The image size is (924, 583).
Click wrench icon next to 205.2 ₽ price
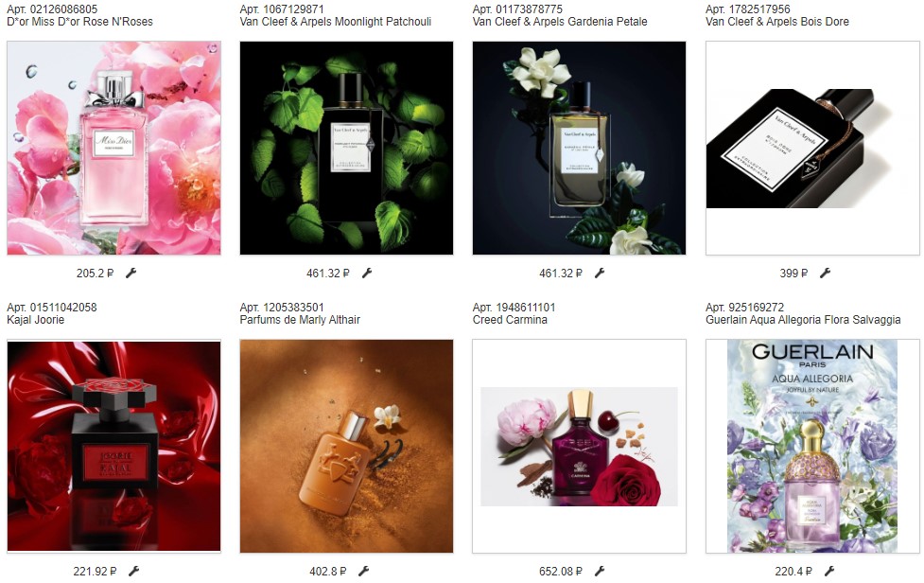tap(131, 273)
